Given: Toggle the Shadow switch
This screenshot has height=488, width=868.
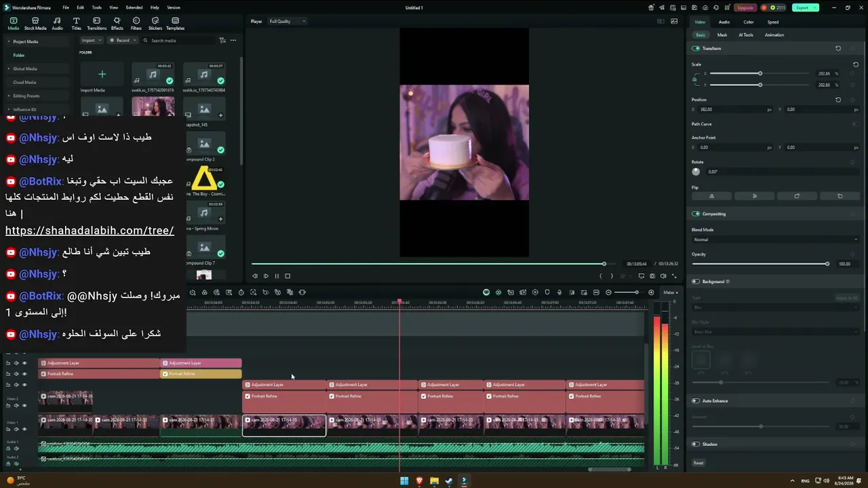Looking at the screenshot, I should pos(696,445).
